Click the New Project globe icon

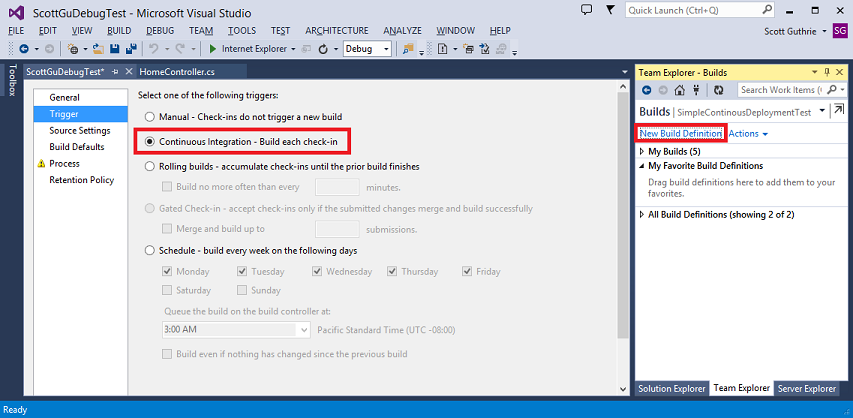73,49
